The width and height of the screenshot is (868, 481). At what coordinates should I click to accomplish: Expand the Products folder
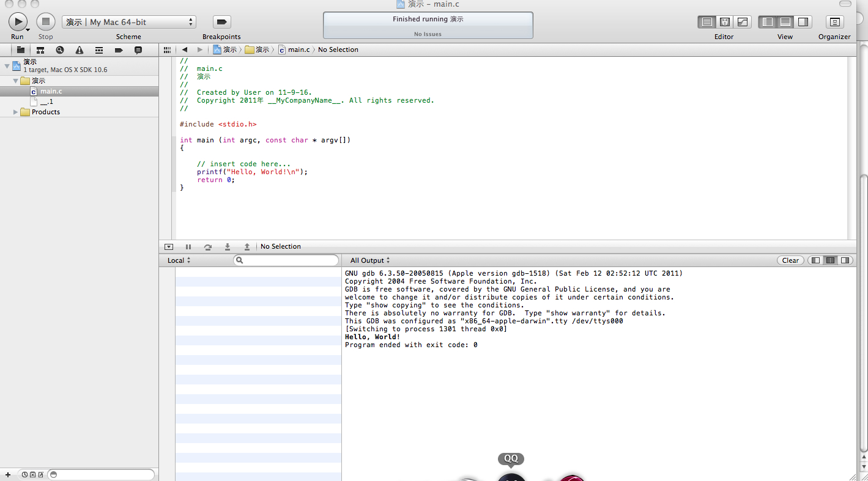tap(16, 112)
